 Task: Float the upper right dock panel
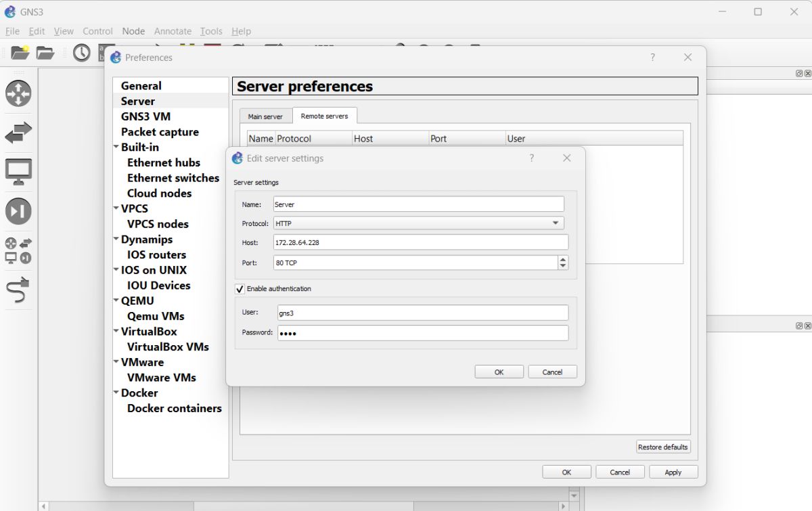coord(799,73)
